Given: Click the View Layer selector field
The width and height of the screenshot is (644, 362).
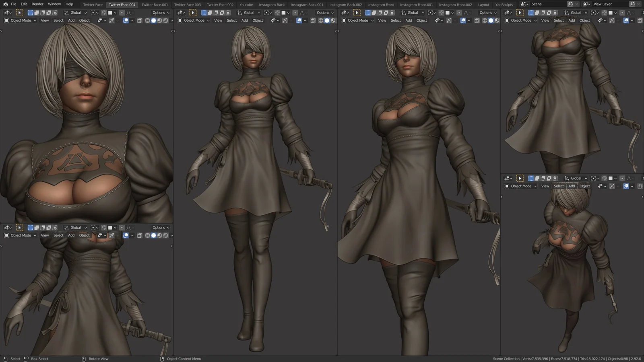Looking at the screenshot, I should [604, 4].
